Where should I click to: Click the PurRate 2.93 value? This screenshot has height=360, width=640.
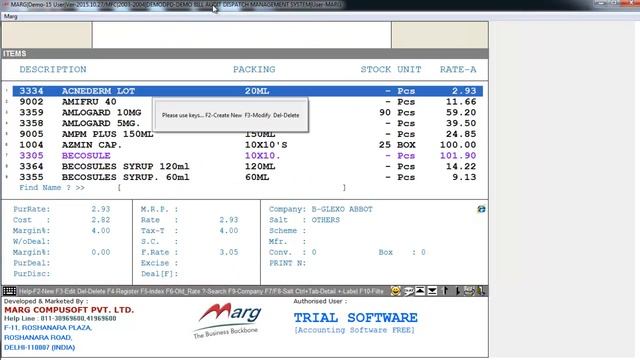click(x=100, y=209)
